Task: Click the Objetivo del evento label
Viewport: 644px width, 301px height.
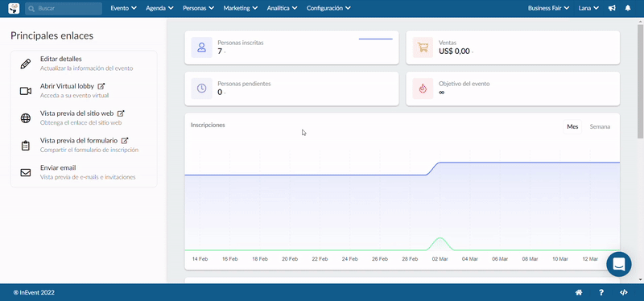Action: pyautogui.click(x=464, y=84)
